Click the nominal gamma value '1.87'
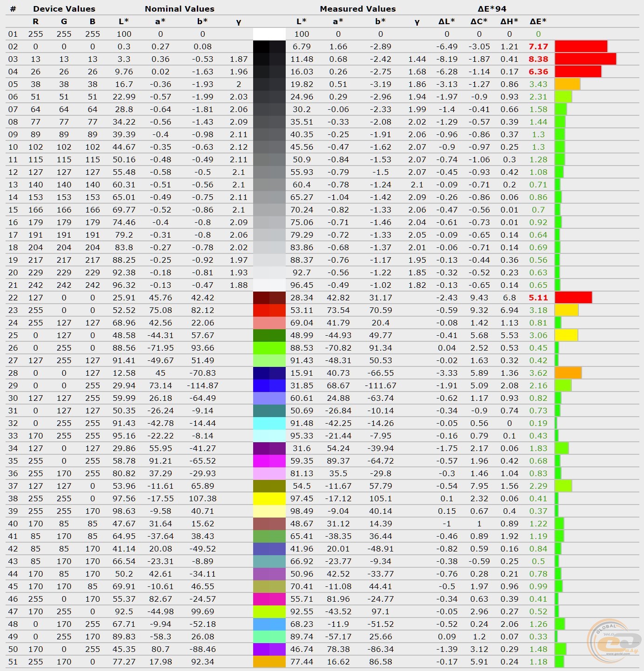The image size is (644, 671). coord(239,59)
